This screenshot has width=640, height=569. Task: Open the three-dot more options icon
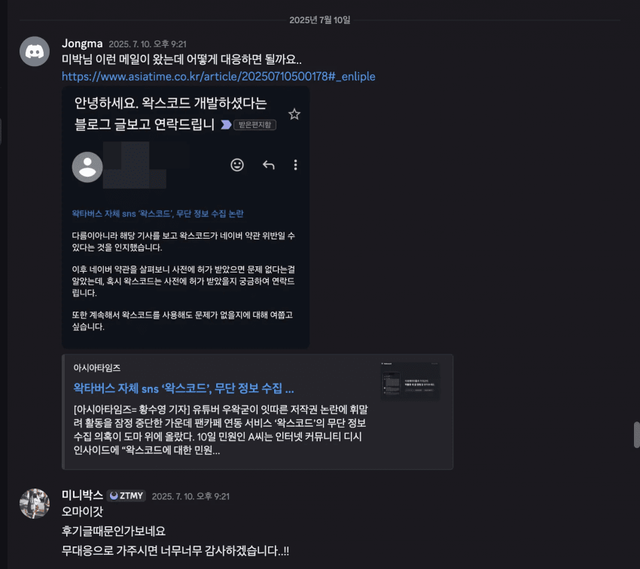296,165
